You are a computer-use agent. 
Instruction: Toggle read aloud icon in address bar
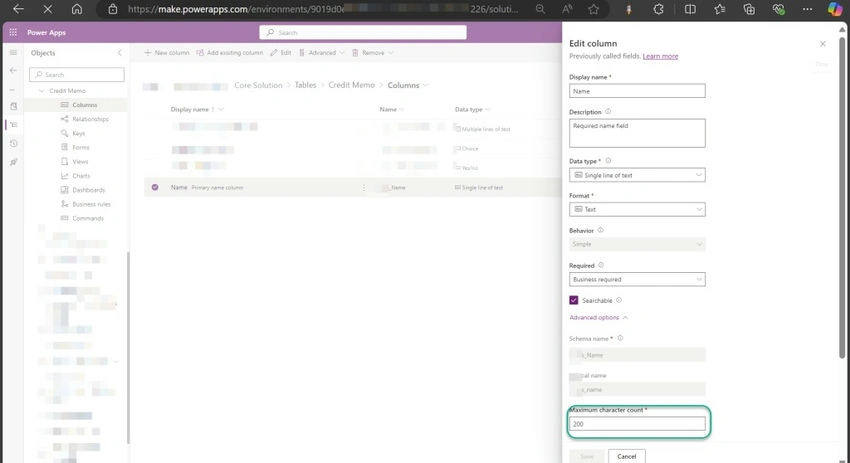tap(567, 9)
